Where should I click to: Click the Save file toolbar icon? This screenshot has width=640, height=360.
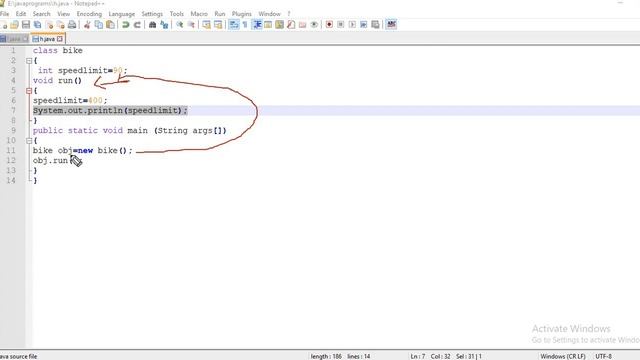click(26, 25)
